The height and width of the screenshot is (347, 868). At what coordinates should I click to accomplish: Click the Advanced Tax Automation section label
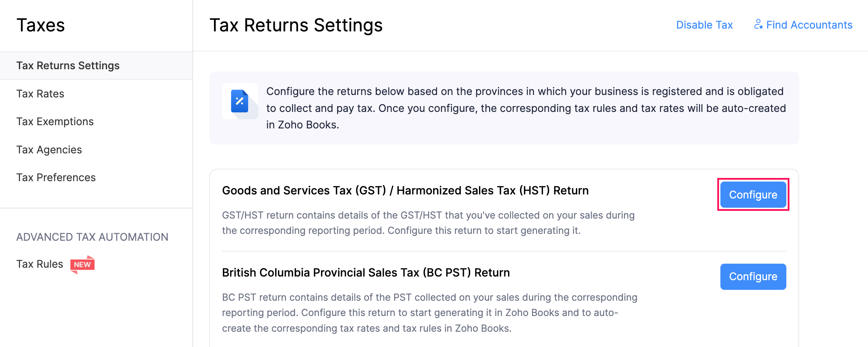[x=92, y=237]
